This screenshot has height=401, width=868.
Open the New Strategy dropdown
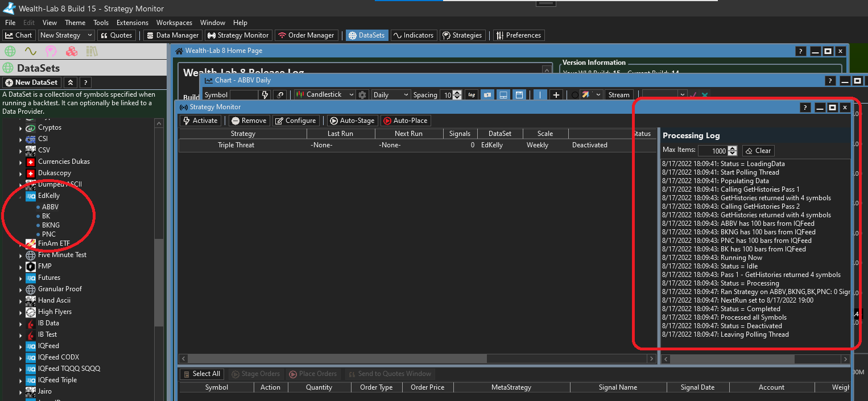pos(66,35)
